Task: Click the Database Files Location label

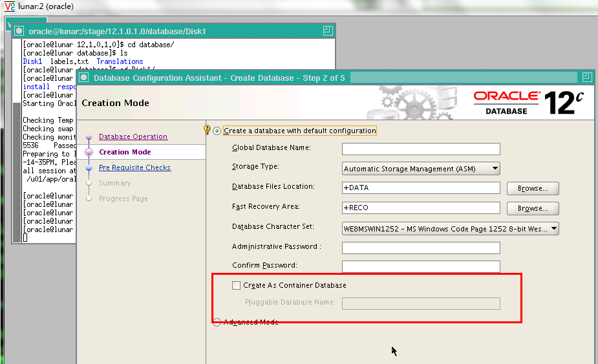Action: click(273, 187)
